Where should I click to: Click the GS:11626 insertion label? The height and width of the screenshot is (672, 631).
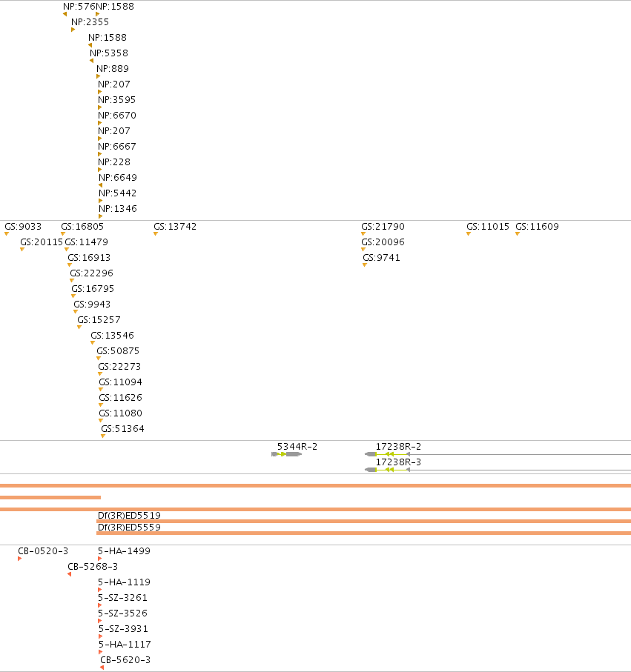[x=121, y=398]
